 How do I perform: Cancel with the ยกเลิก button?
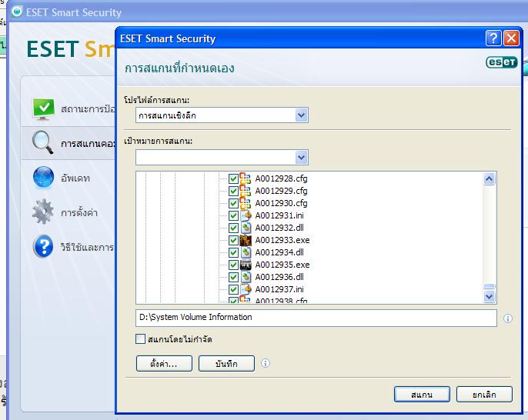pyautogui.click(x=484, y=394)
